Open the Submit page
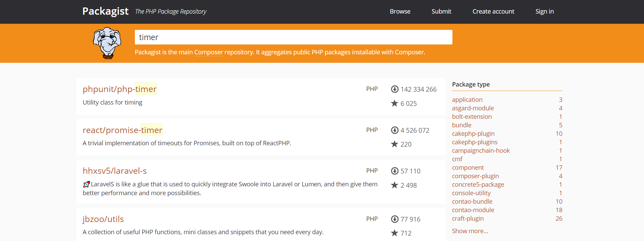The width and height of the screenshot is (644, 241). [441, 12]
